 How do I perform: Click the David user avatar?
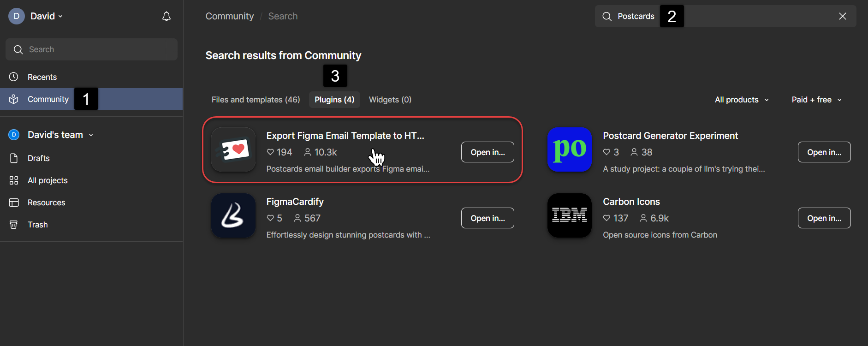pyautogui.click(x=17, y=16)
